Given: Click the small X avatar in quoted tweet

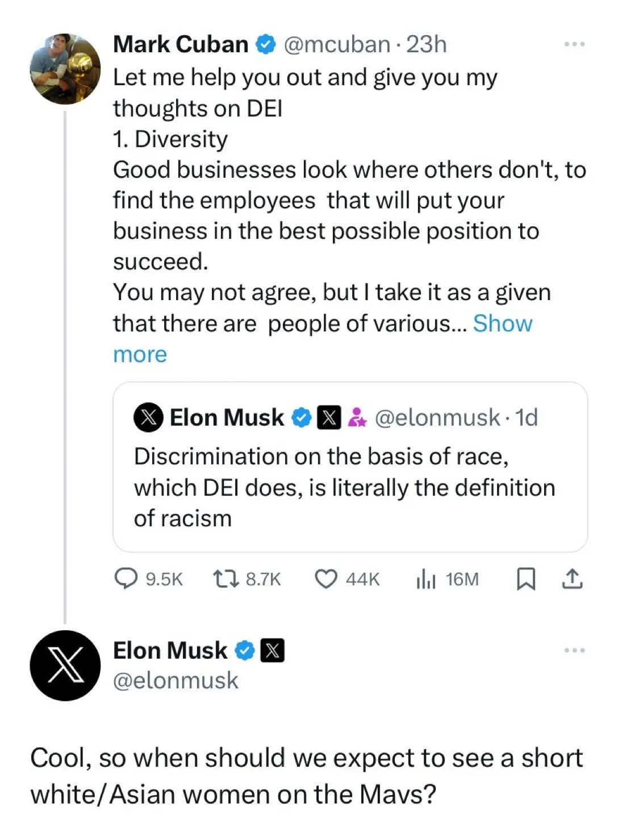Looking at the screenshot, I should click(148, 418).
